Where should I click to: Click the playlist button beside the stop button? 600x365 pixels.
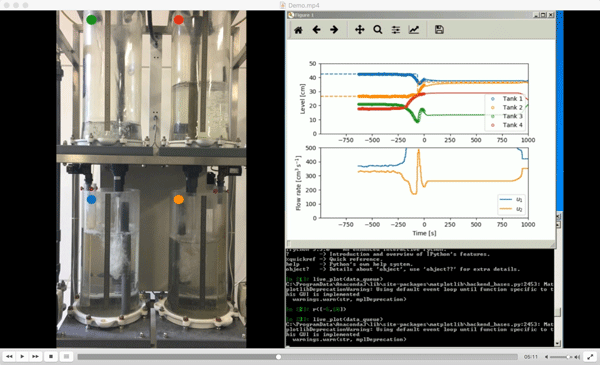tap(66, 357)
